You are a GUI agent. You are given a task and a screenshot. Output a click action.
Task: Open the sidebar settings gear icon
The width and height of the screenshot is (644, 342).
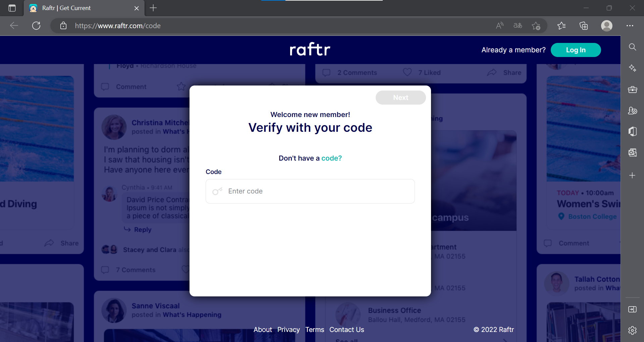pos(632,330)
